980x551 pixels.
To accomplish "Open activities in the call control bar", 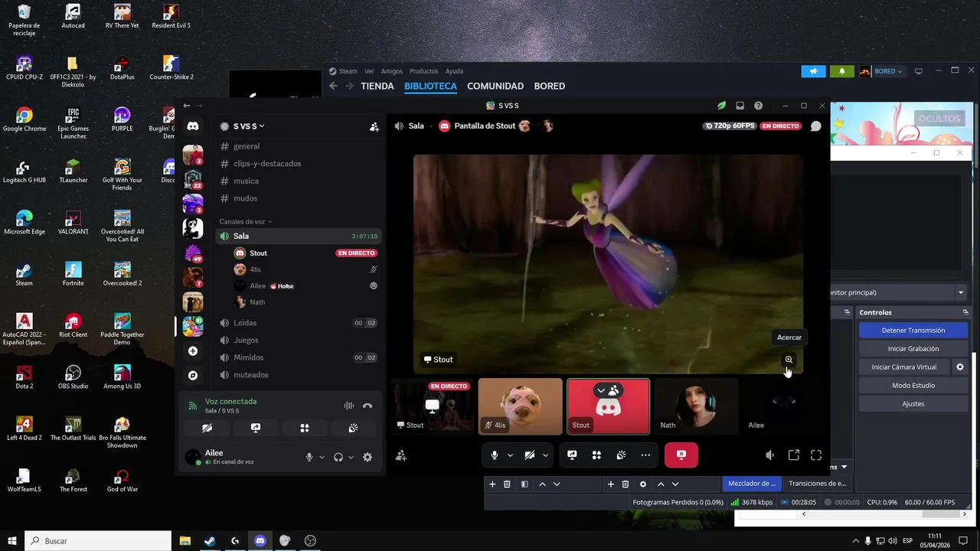I will click(596, 455).
